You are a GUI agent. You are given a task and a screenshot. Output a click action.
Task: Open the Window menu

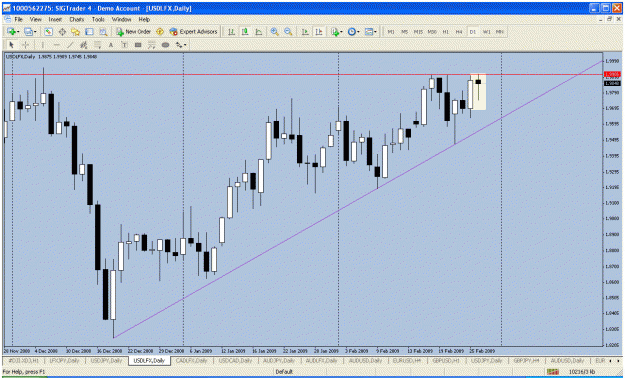121,19
